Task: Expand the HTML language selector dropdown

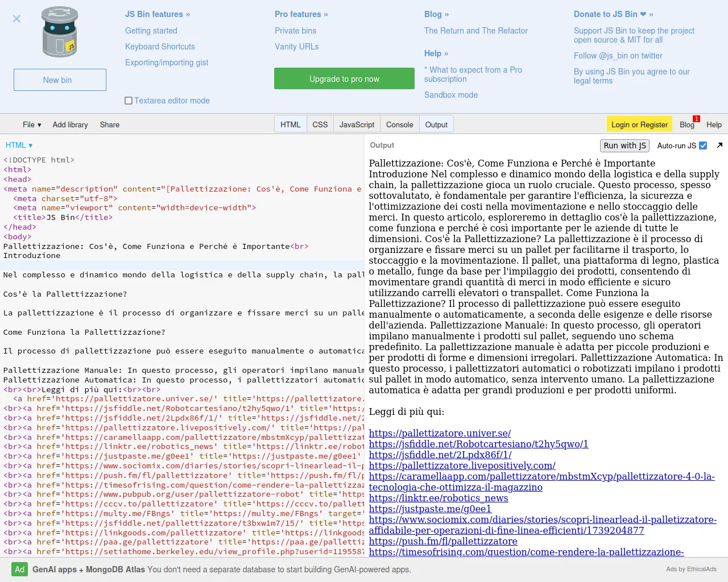Action: tap(19, 145)
